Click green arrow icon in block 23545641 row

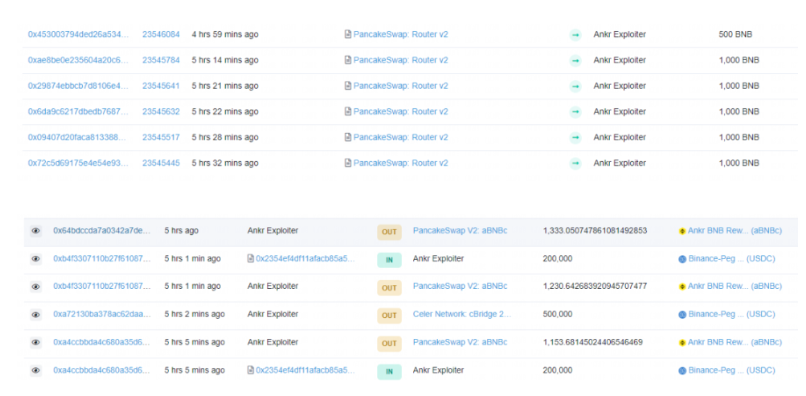(x=575, y=86)
